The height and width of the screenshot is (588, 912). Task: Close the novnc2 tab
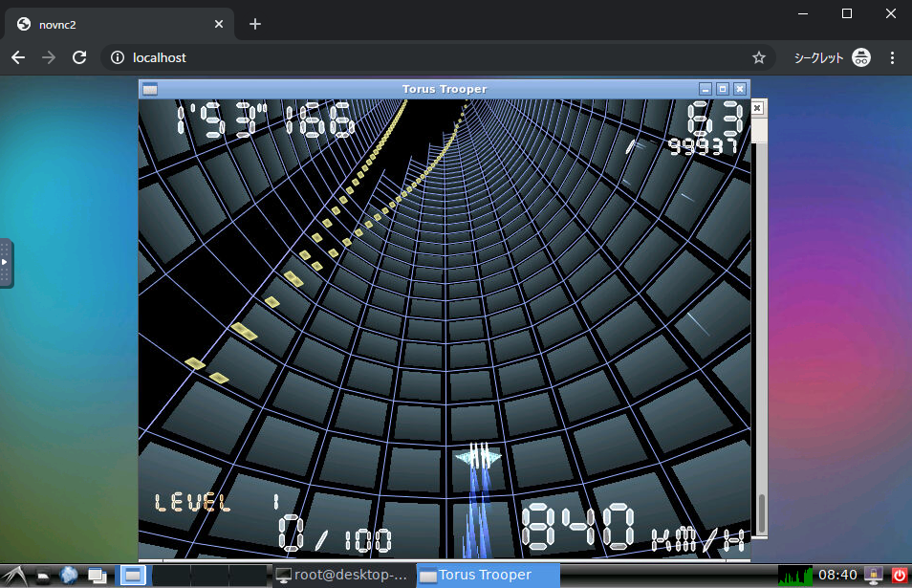[x=219, y=24]
